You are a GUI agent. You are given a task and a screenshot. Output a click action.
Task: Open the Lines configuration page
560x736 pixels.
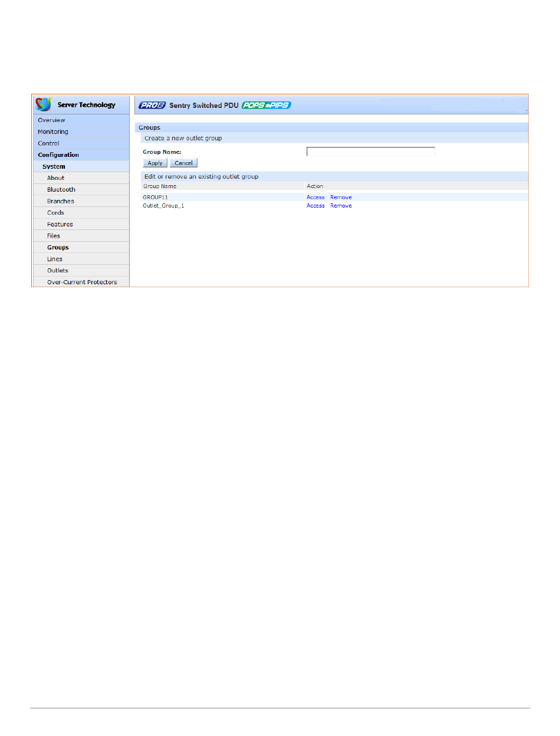pyautogui.click(x=80, y=259)
